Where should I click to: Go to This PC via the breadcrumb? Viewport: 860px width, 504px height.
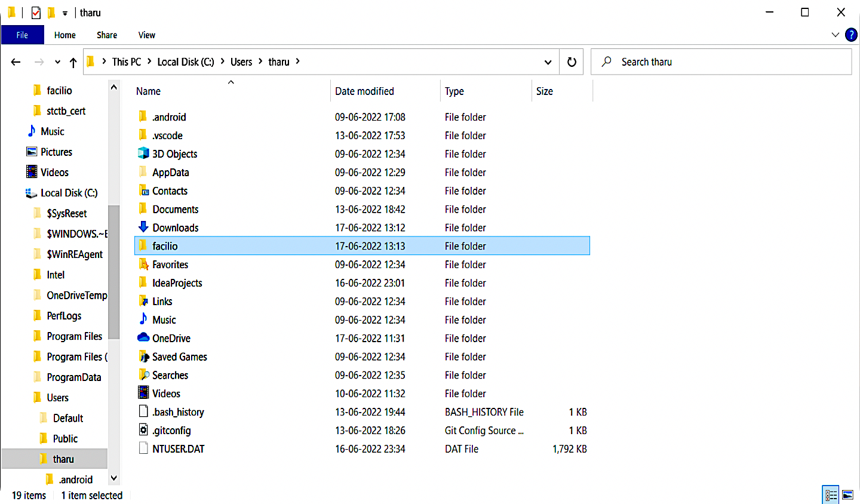point(127,62)
